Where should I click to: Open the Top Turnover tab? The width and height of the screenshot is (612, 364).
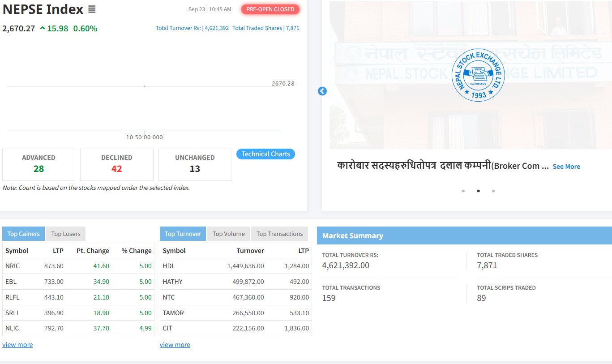[x=183, y=234]
